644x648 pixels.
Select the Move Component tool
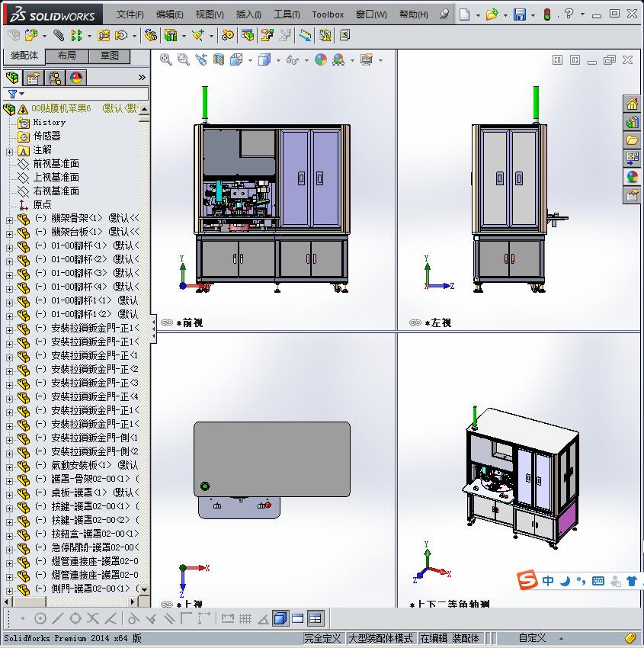pos(121,36)
